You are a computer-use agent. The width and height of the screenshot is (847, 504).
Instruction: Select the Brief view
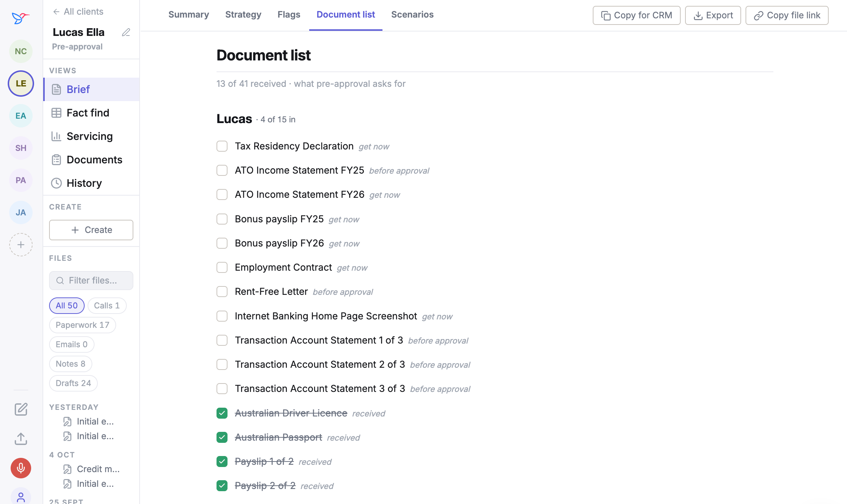(92, 89)
